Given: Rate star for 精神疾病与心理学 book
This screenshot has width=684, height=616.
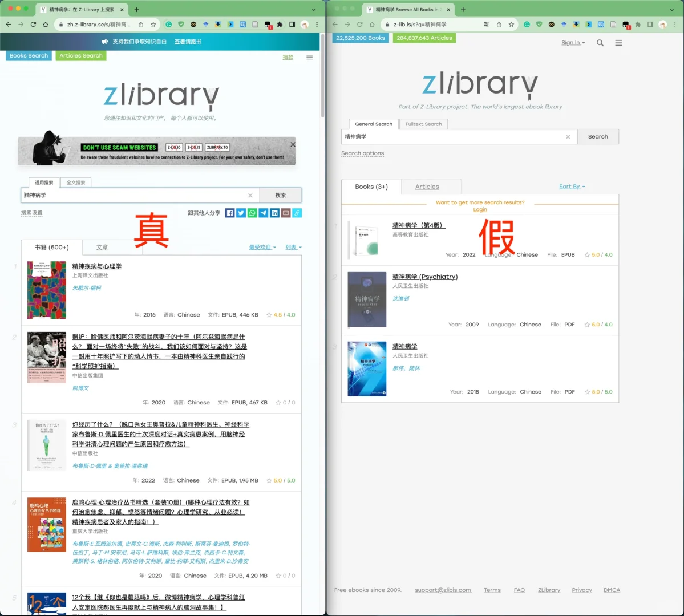Looking at the screenshot, I should (269, 314).
